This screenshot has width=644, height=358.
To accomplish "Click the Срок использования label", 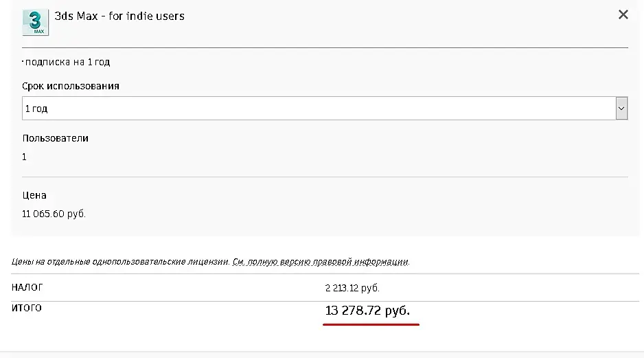I will [x=71, y=86].
